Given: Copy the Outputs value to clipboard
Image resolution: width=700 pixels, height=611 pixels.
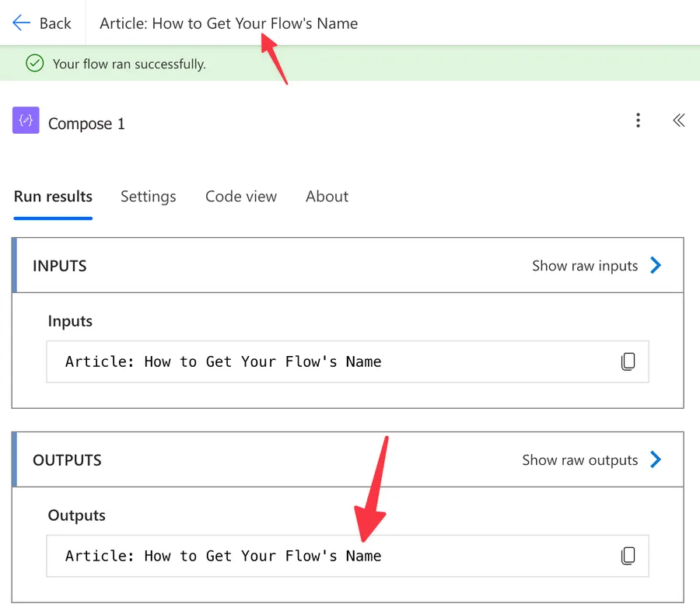Looking at the screenshot, I should coord(628,556).
